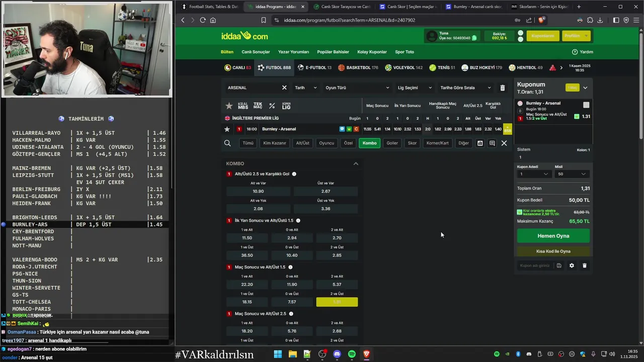The height and width of the screenshot is (362, 644).
Task: Delete coupon with trash icon
Action: pyautogui.click(x=585, y=265)
